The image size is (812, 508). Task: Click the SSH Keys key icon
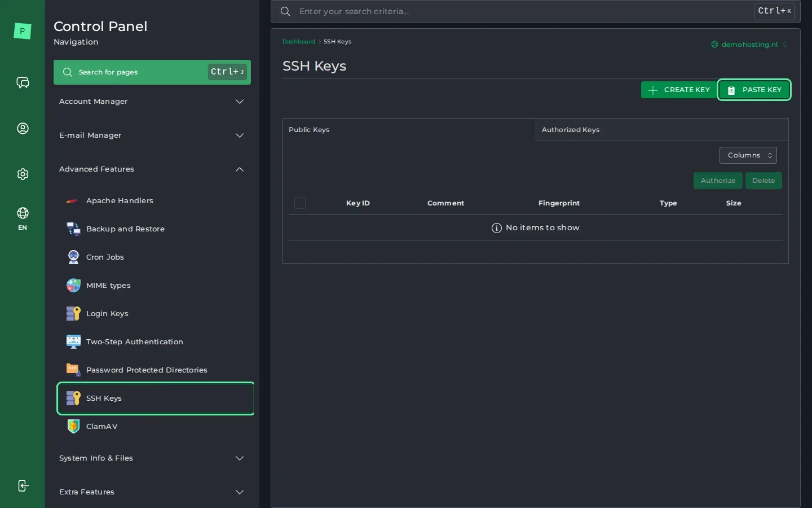(x=73, y=398)
